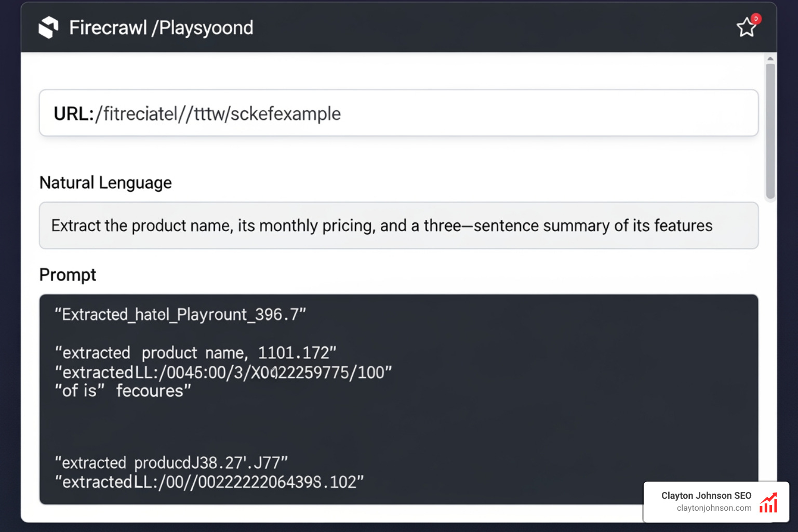
Task: Click the Firecrawl /Playsyoond title text
Action: pos(161,28)
